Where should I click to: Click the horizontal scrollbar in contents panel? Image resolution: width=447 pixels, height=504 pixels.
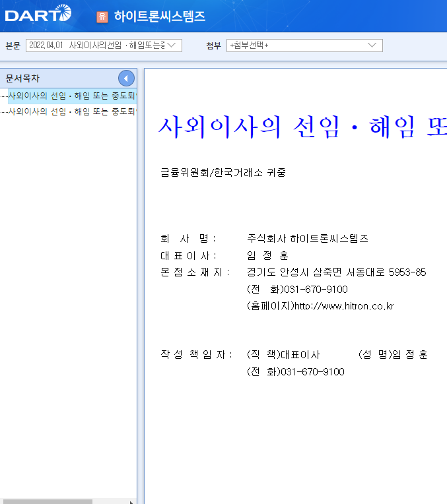(x=48, y=502)
